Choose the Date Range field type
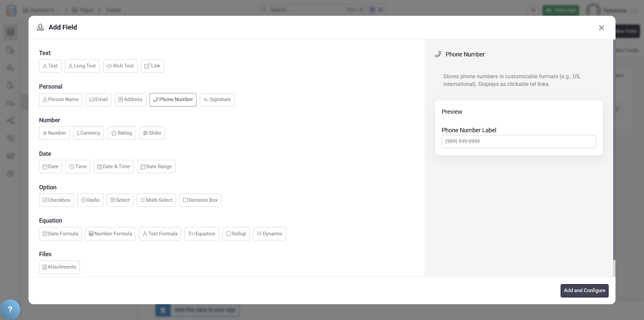Screen dimensions: 644x320 156,166
